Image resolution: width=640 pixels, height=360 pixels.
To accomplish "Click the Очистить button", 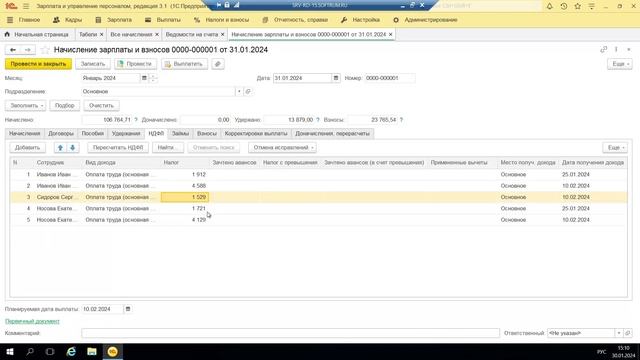I will pos(102,106).
